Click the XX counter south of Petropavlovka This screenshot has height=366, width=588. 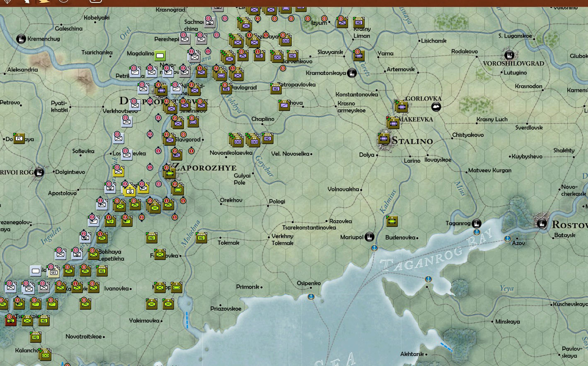[284, 105]
